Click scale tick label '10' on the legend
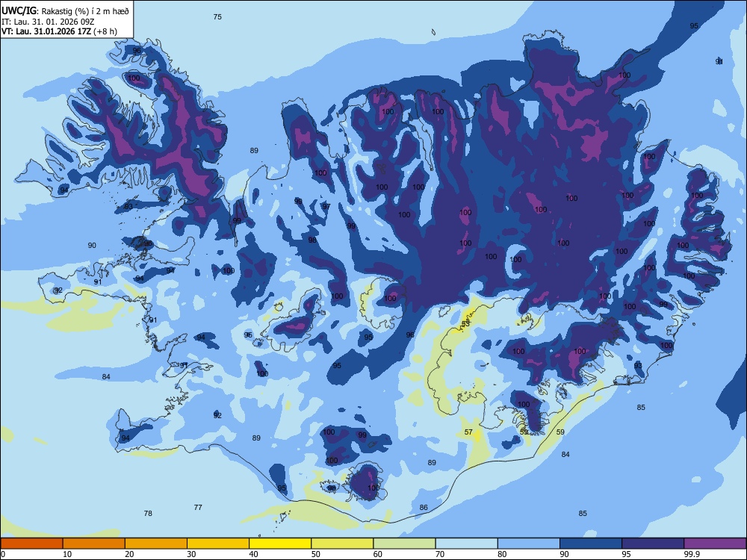747x560 pixels. click(x=67, y=554)
